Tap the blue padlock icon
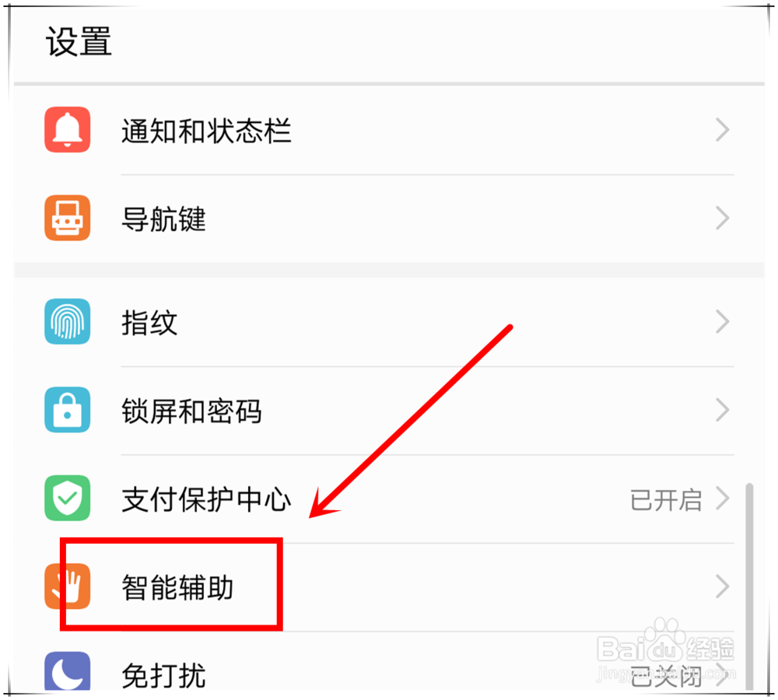 pos(68,410)
